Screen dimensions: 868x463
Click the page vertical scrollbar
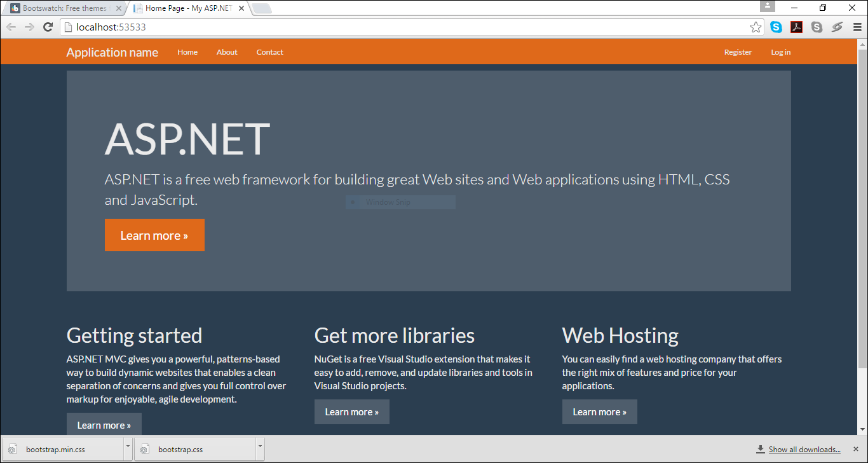point(862,210)
